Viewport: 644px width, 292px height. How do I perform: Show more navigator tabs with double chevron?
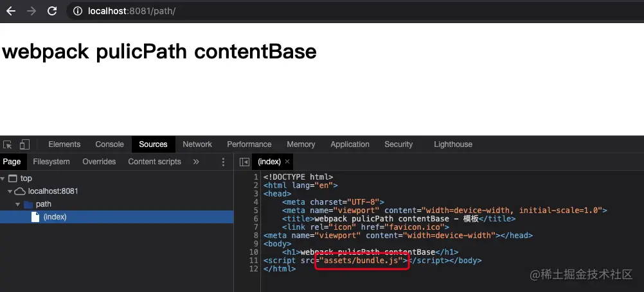196,162
